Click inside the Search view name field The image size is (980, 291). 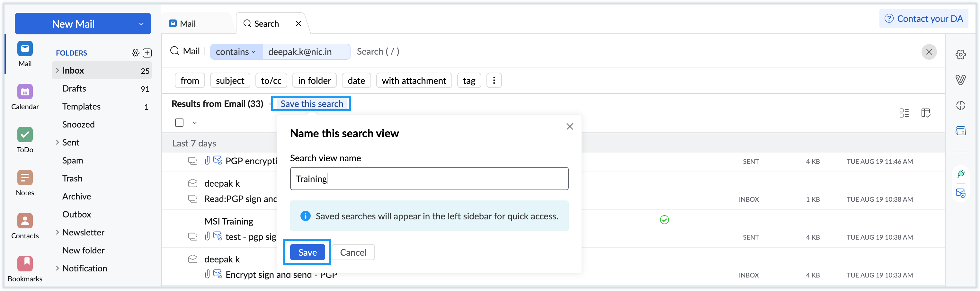point(429,178)
